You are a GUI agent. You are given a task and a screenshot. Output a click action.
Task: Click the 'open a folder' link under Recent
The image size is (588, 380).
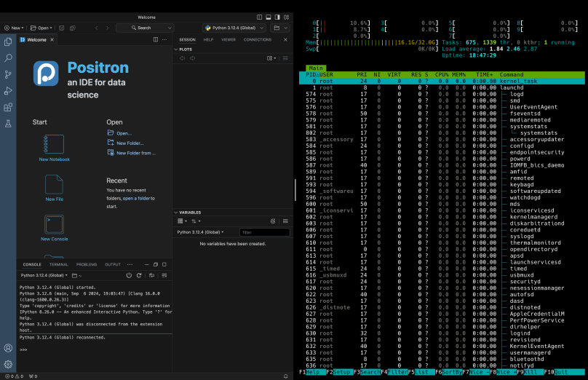pos(137,199)
